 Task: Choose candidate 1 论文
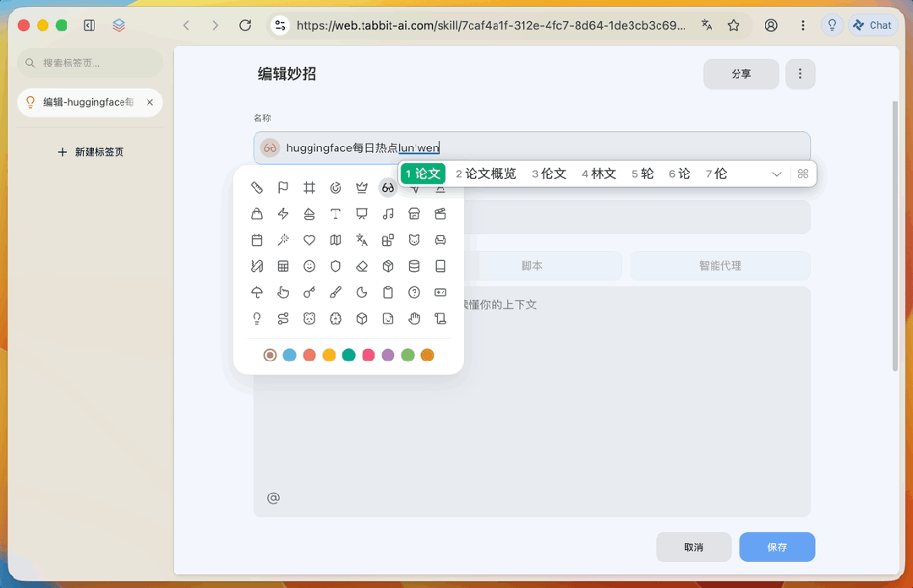pyautogui.click(x=424, y=173)
